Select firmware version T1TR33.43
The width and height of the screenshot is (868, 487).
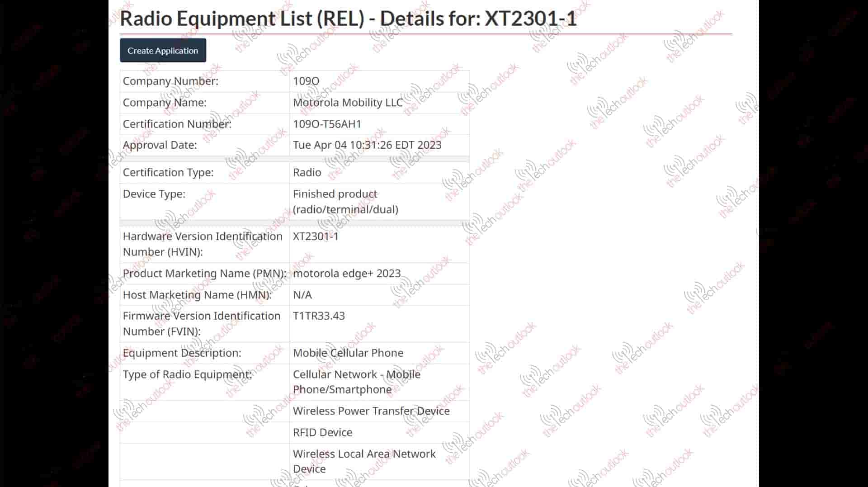[x=319, y=316]
